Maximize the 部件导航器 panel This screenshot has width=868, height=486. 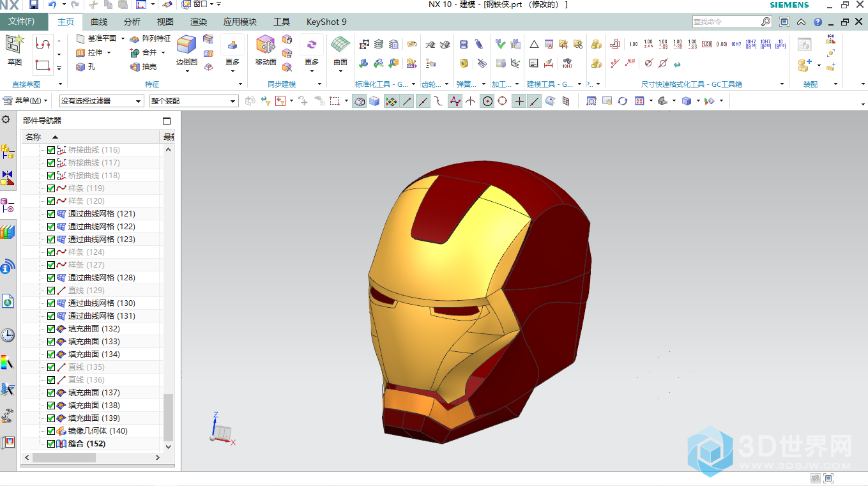[x=167, y=121]
